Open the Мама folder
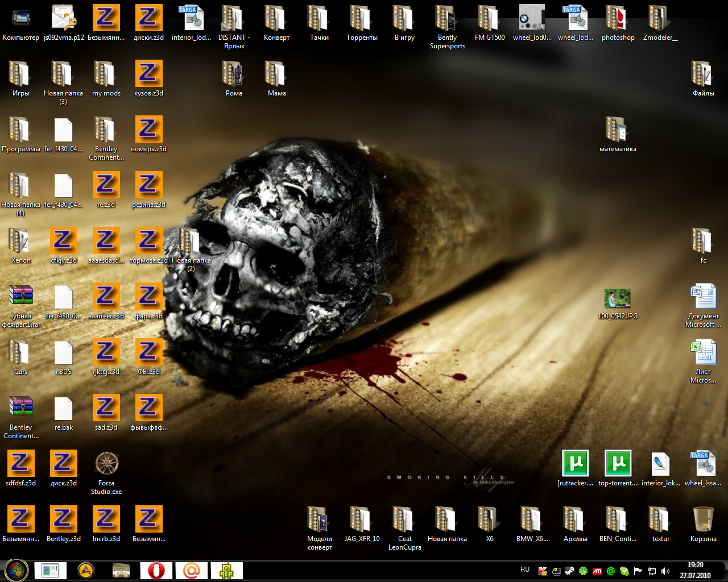 tap(276, 80)
